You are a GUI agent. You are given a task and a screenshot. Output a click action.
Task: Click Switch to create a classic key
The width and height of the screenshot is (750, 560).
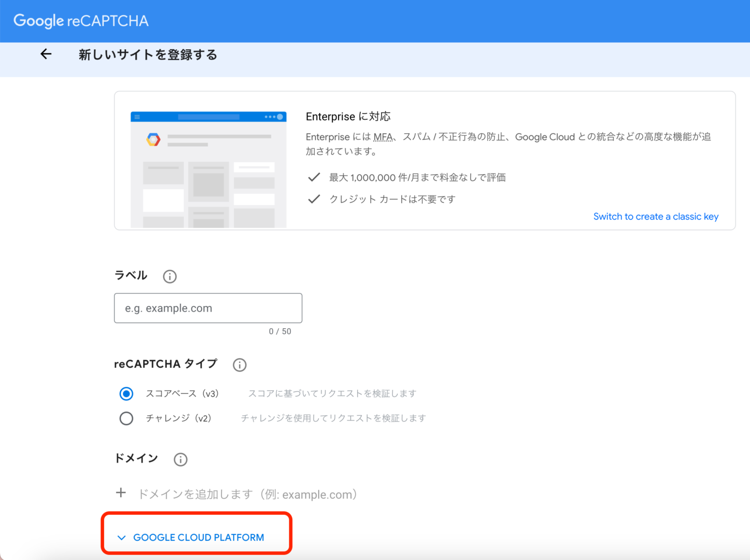[x=656, y=217]
